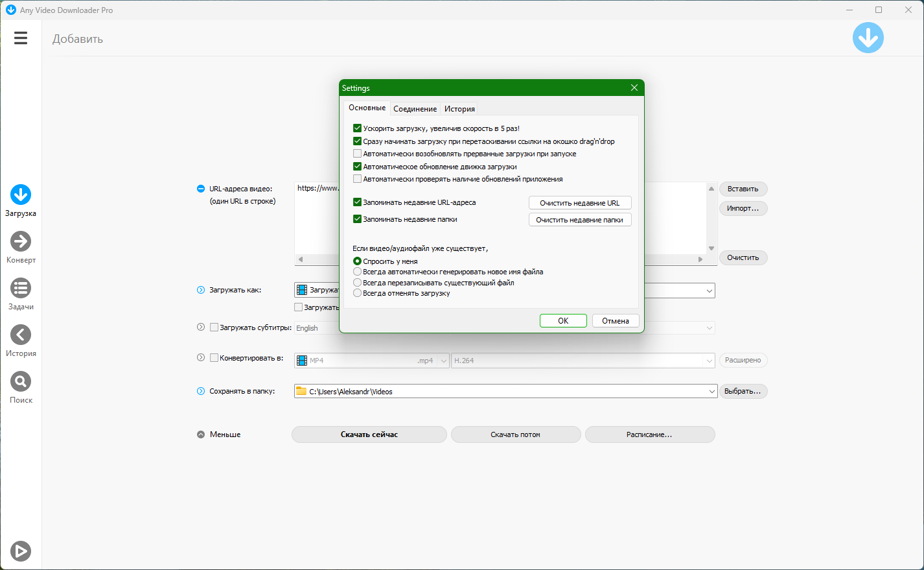924x570 pixels.
Task: Enable automatic app update checking
Action: click(x=357, y=179)
